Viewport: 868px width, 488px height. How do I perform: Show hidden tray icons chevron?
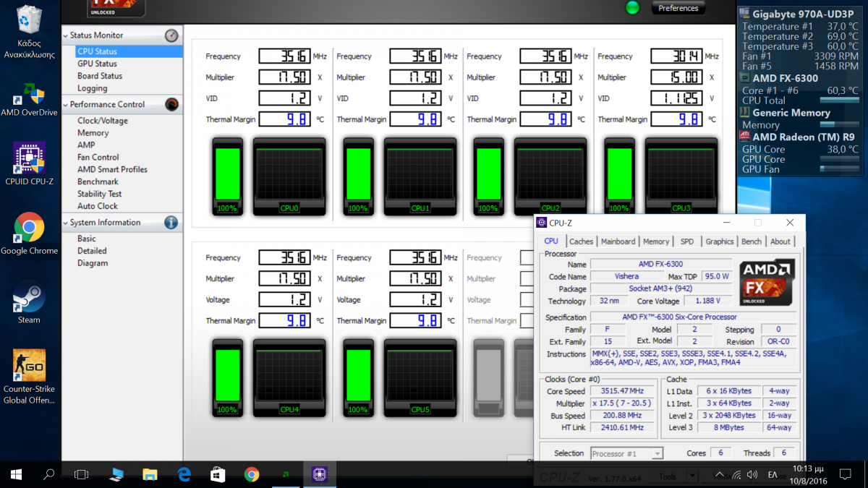tap(719, 474)
